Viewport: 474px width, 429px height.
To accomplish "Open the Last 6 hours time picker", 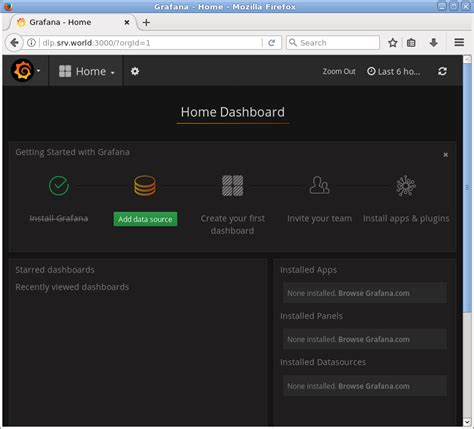I will [x=393, y=71].
